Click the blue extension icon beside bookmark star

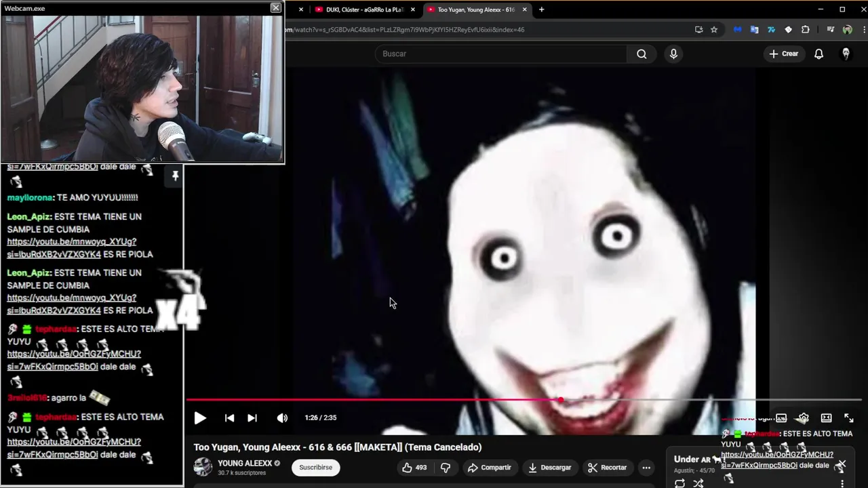click(x=738, y=30)
